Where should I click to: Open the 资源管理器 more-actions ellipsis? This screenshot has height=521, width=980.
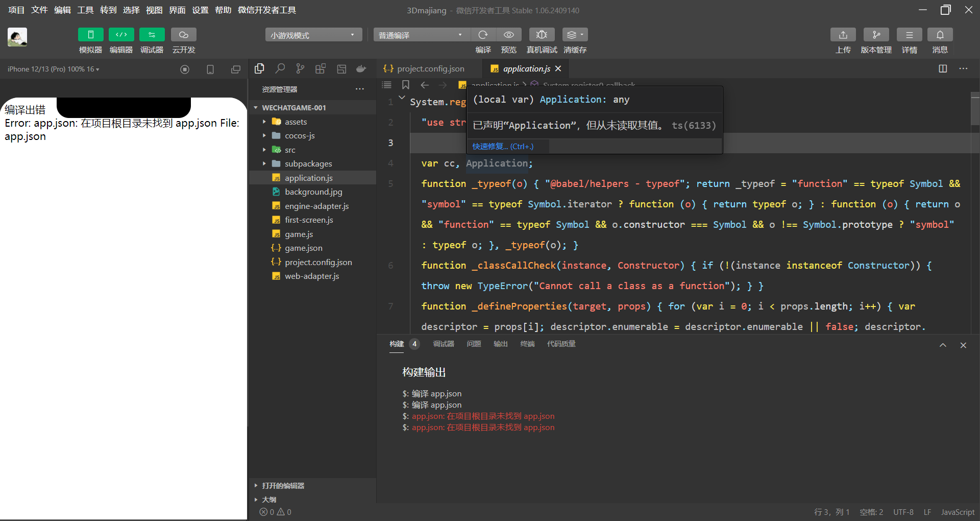[x=360, y=89]
